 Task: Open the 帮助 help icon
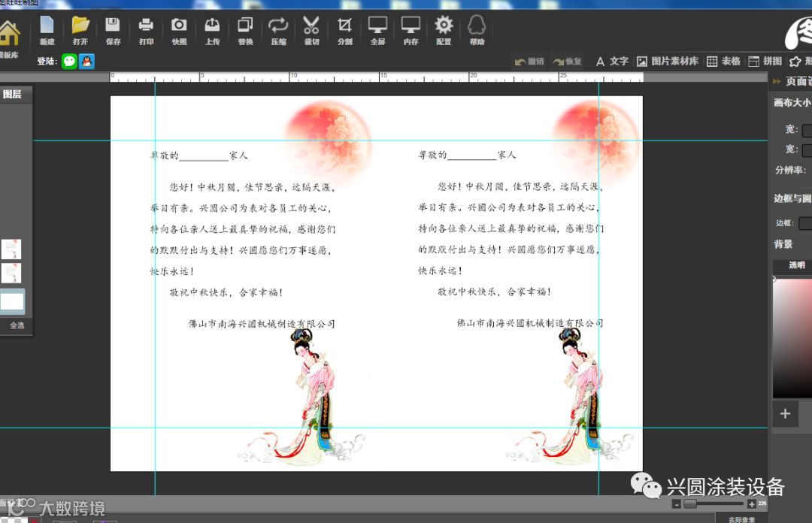477,31
